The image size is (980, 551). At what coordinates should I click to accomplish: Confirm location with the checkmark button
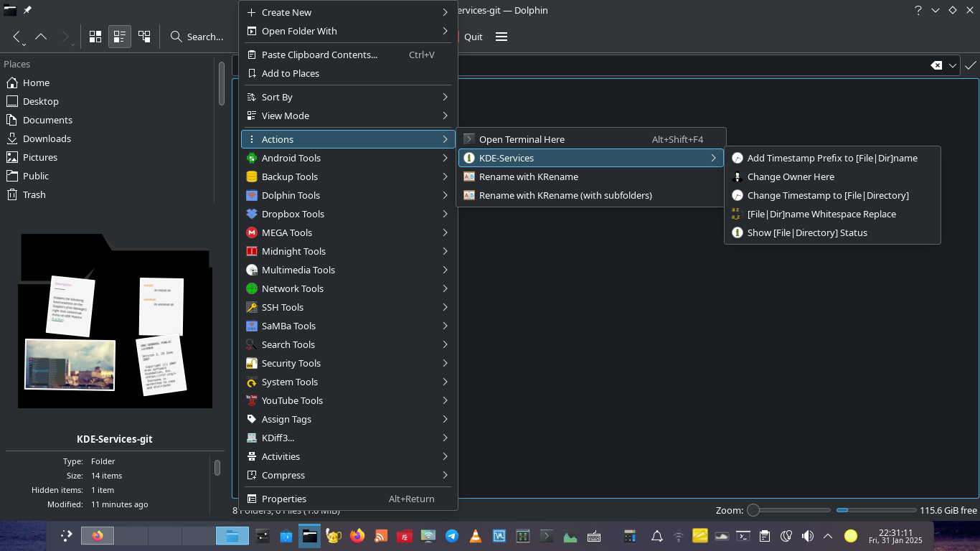(970, 65)
